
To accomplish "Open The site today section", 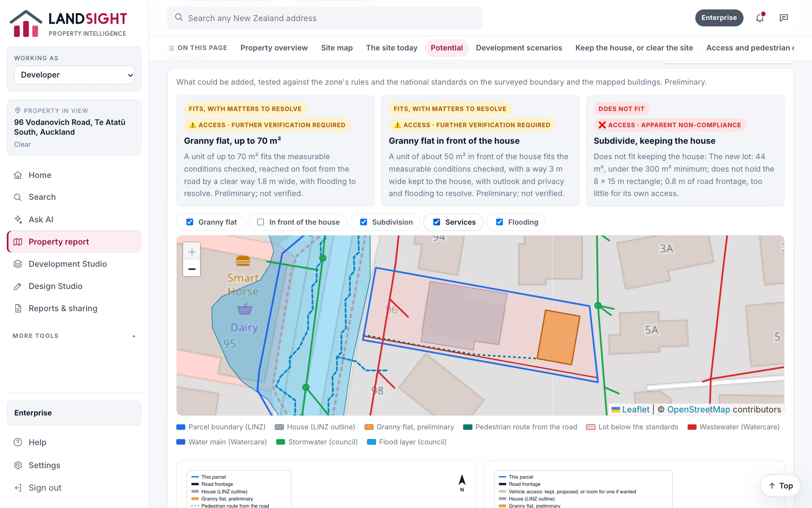I will pos(392,48).
